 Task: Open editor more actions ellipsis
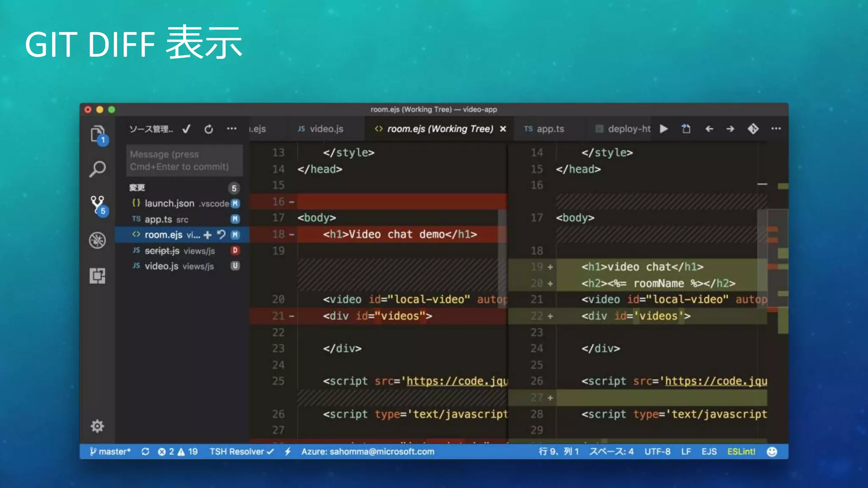tap(776, 128)
